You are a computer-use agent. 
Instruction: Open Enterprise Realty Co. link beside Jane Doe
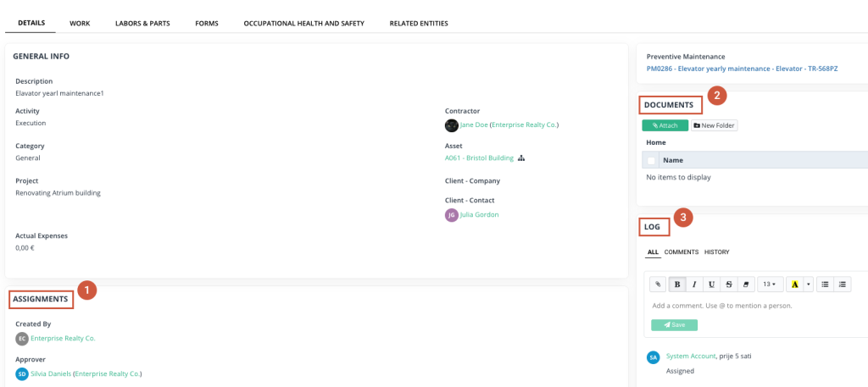524,125
